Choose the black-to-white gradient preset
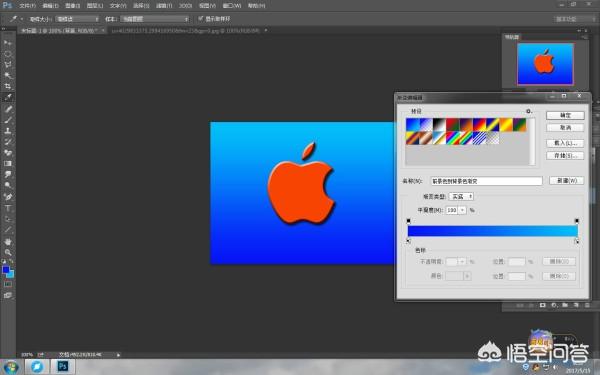This screenshot has height=375, width=600. [439, 124]
